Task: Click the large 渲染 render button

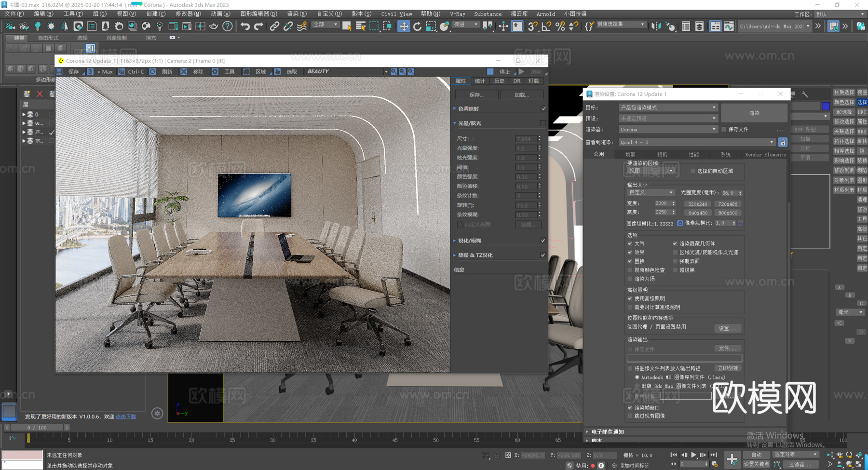Action: coord(754,113)
